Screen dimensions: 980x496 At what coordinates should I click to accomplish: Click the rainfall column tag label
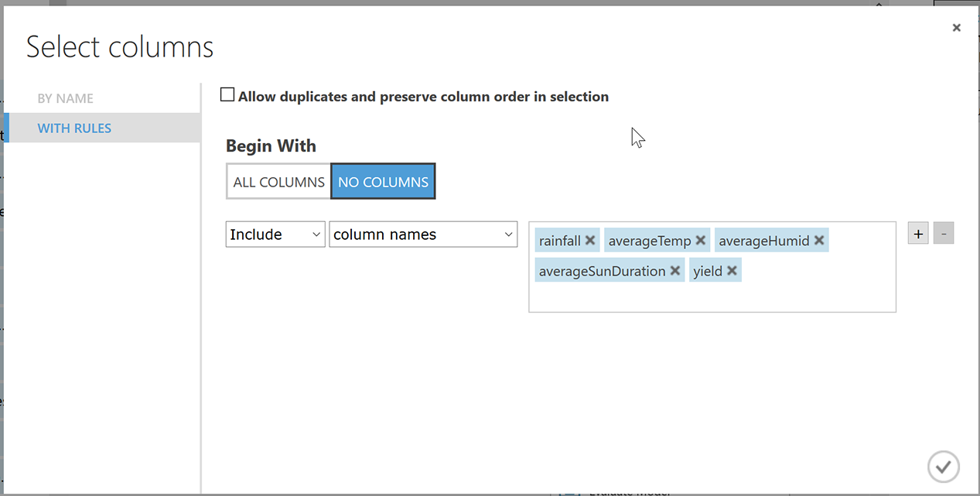click(559, 241)
